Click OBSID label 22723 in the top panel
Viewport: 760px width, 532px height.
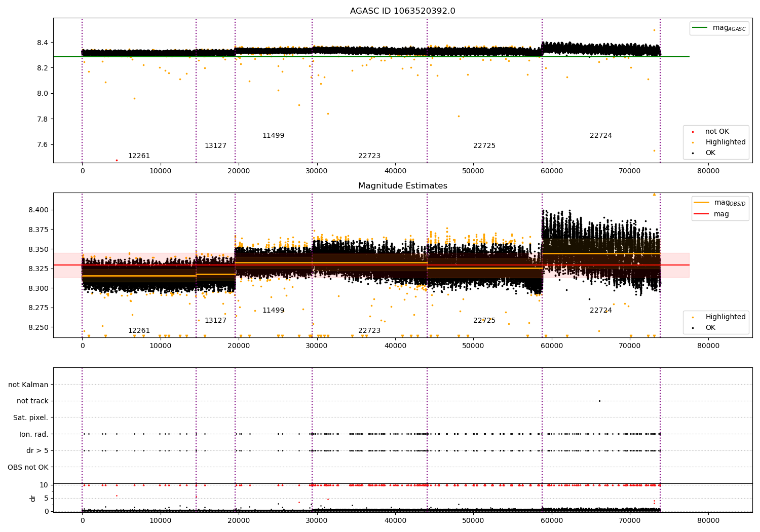[369, 156]
